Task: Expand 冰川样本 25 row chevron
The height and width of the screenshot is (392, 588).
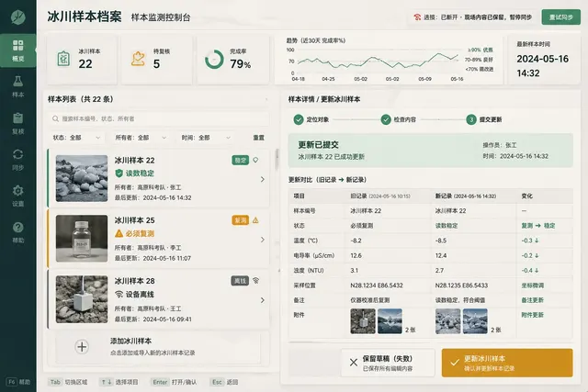Action: point(263,240)
